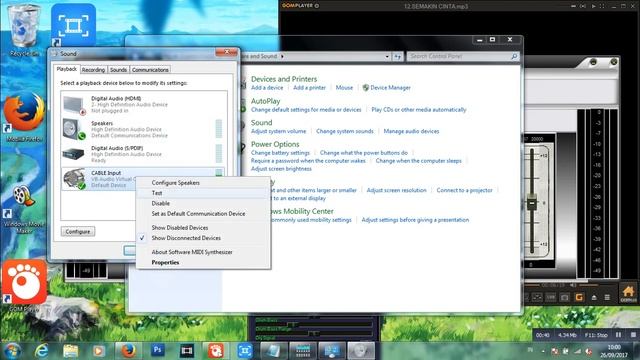Open the Mozilla Firefox desktop shortcut
640x360 pixels.
[x=24, y=116]
